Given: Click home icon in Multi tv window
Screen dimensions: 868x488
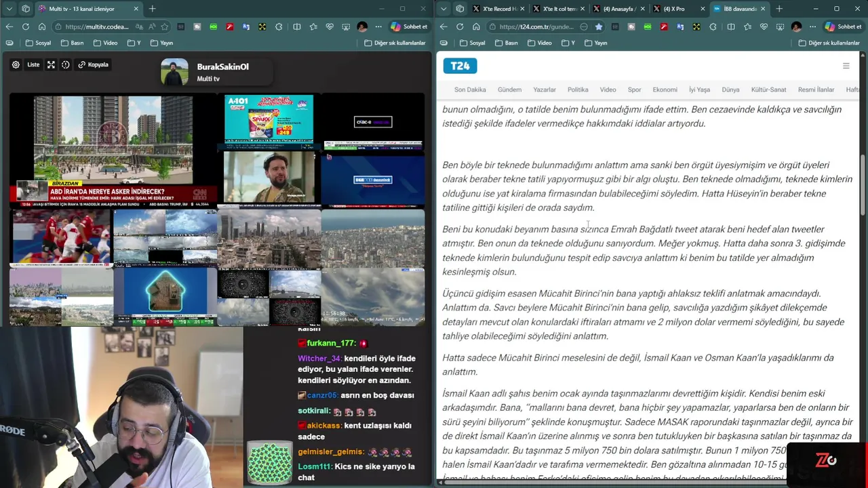Looking at the screenshot, I should pos(42,26).
